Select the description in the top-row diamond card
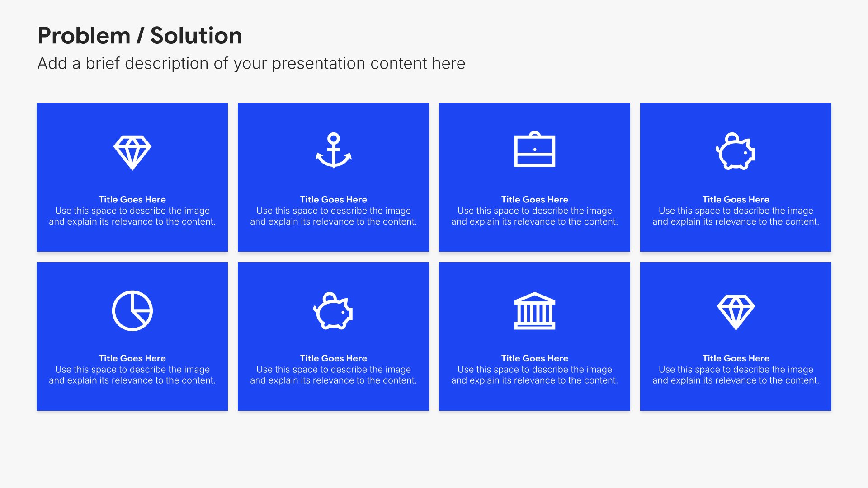 (x=132, y=216)
